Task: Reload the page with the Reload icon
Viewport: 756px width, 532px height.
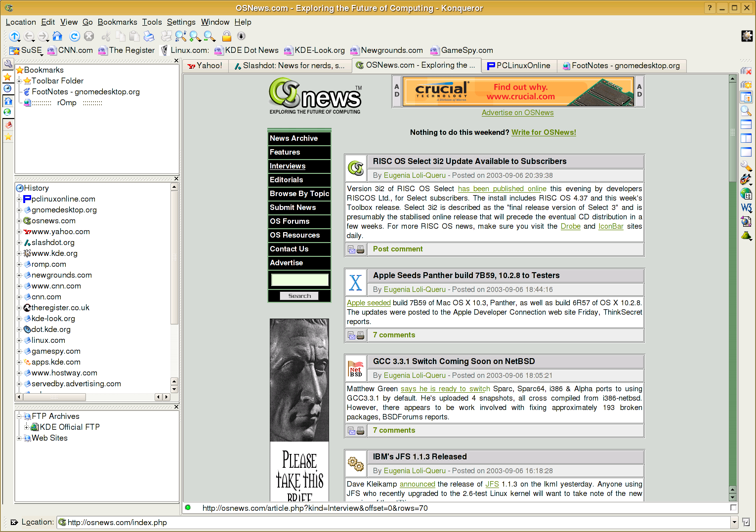Action: [75, 36]
